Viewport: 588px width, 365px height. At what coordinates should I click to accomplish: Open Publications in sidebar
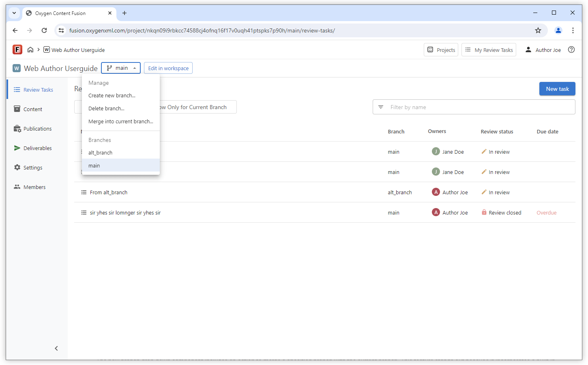coord(37,129)
